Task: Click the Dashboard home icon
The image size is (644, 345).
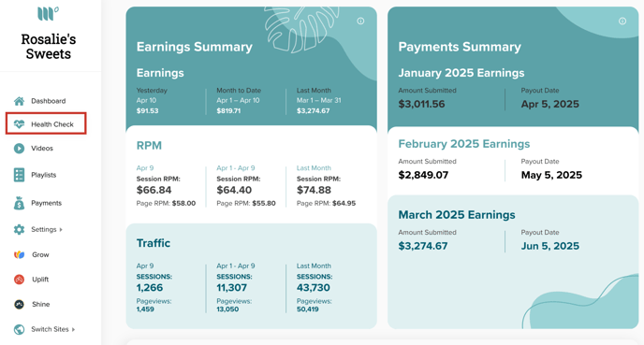Action: (19, 101)
